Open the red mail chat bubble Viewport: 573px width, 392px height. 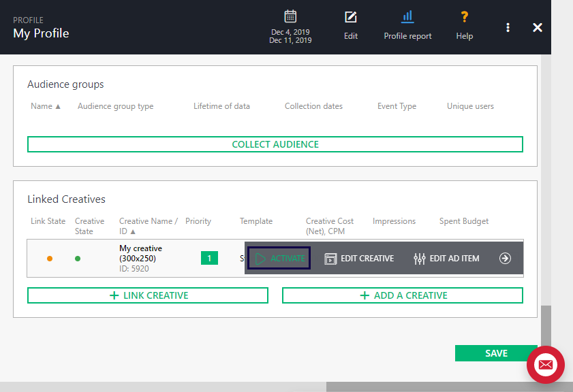(545, 365)
